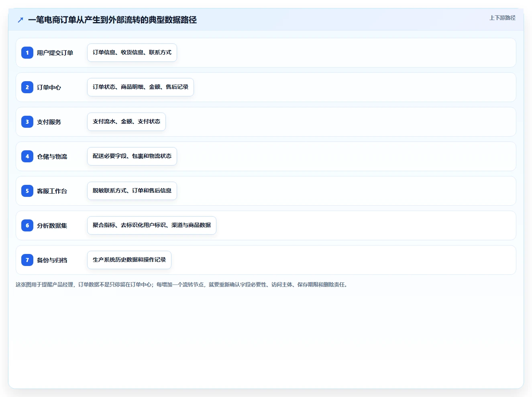The width and height of the screenshot is (532, 397).
Task: Click step number 1 badge
Action: 27,53
